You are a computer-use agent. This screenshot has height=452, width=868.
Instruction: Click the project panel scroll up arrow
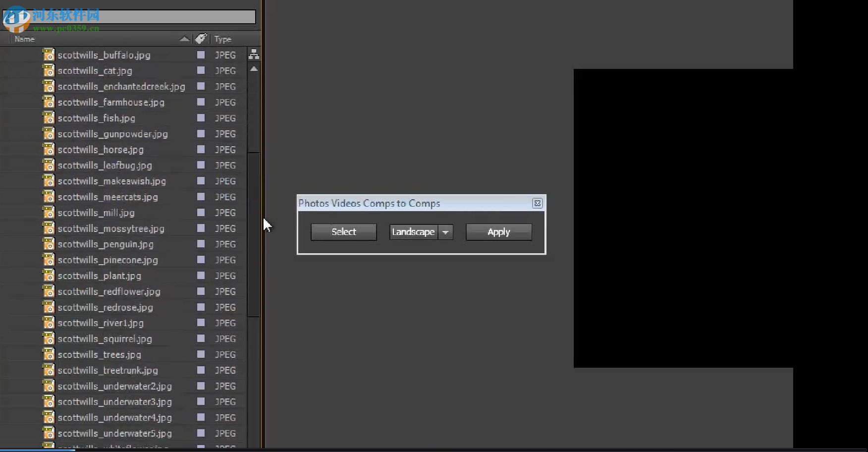pyautogui.click(x=254, y=69)
